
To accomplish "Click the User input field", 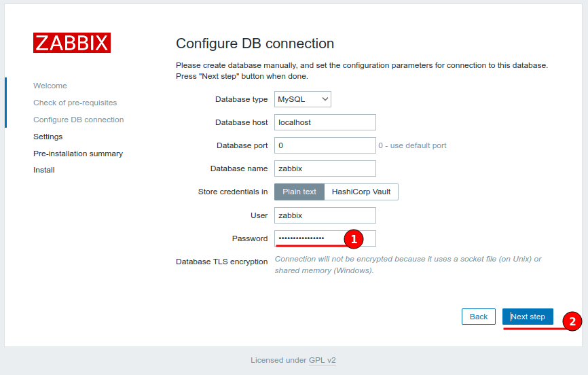I will point(325,215).
